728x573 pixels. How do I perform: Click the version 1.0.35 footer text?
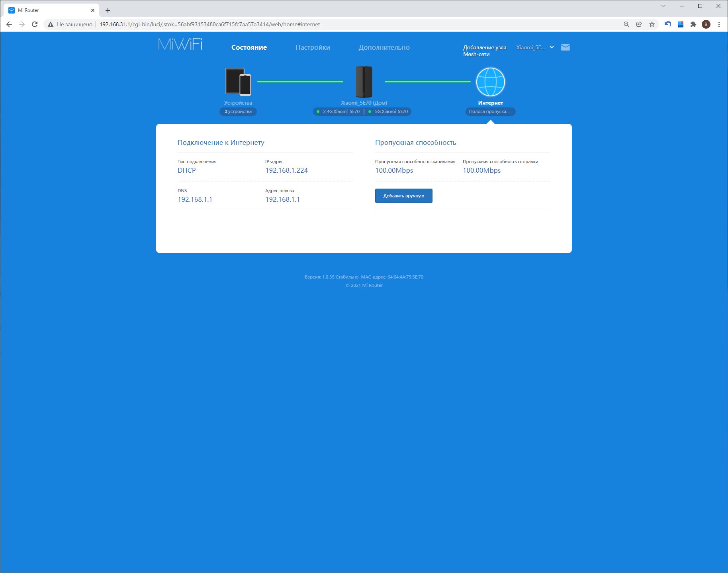(331, 277)
